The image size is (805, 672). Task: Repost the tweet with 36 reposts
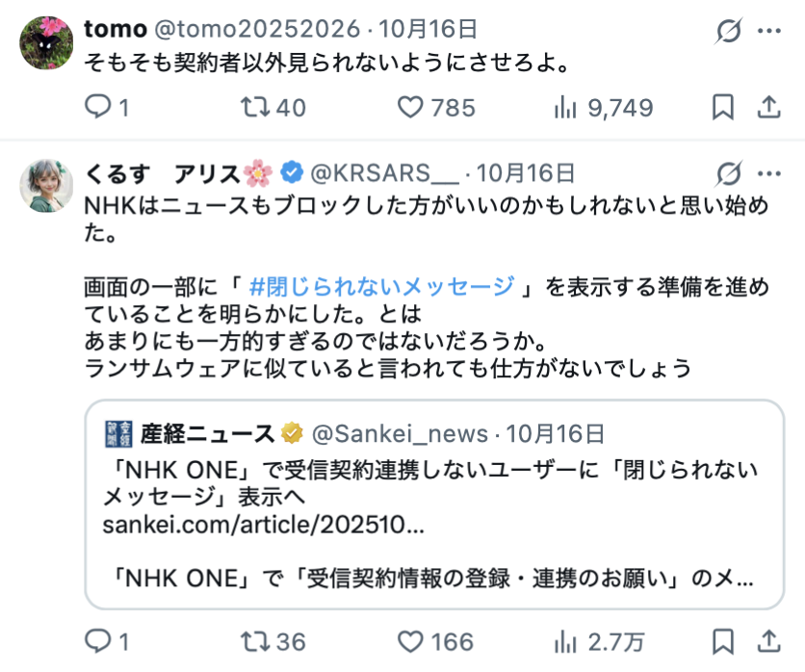pos(255,641)
